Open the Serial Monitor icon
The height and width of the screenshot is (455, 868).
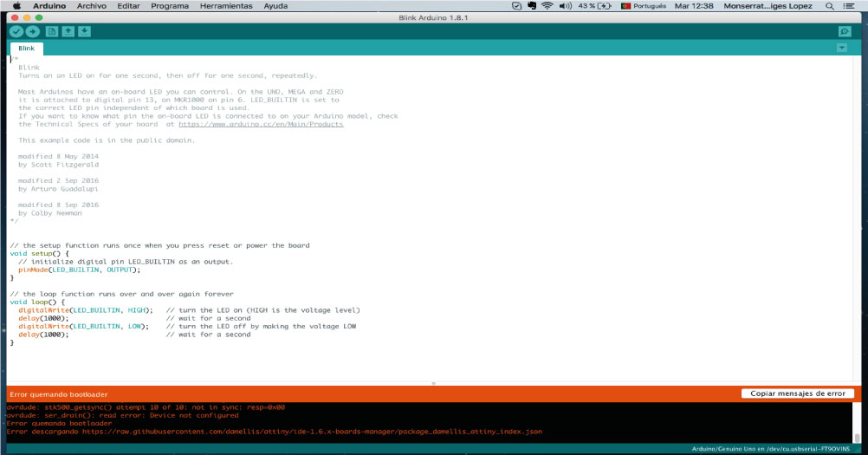tap(845, 31)
